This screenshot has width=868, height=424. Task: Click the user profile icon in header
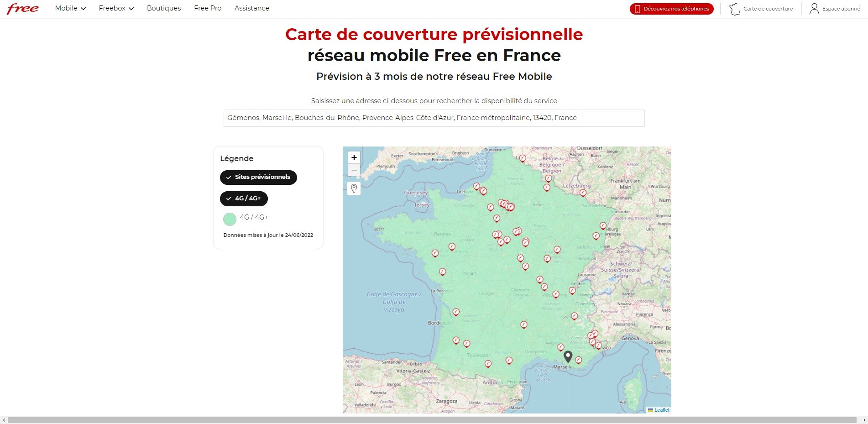coord(814,9)
